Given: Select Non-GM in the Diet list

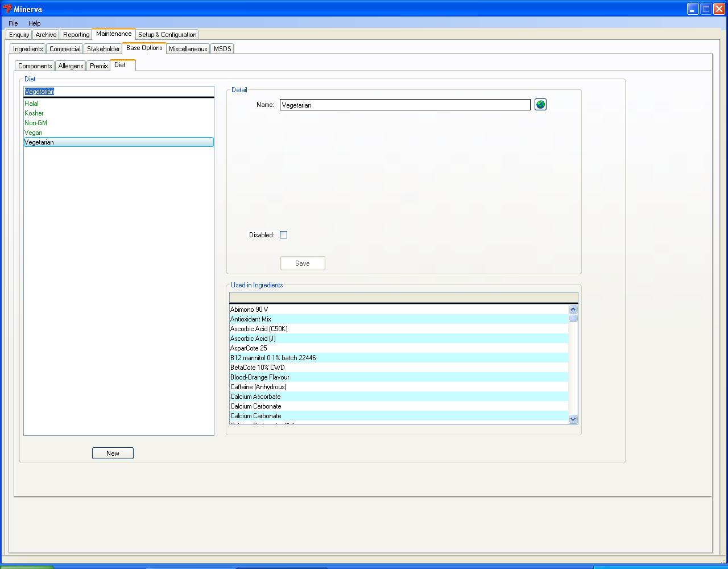Looking at the screenshot, I should (x=119, y=123).
